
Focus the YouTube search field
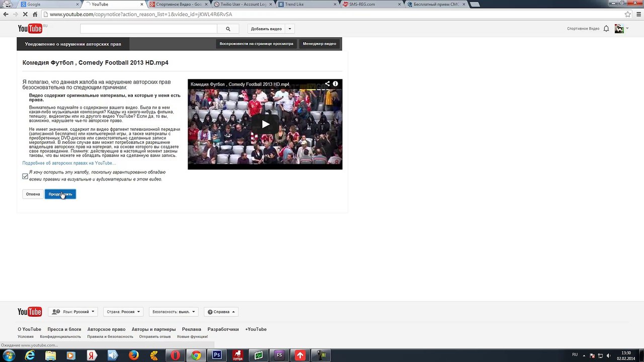(x=148, y=29)
